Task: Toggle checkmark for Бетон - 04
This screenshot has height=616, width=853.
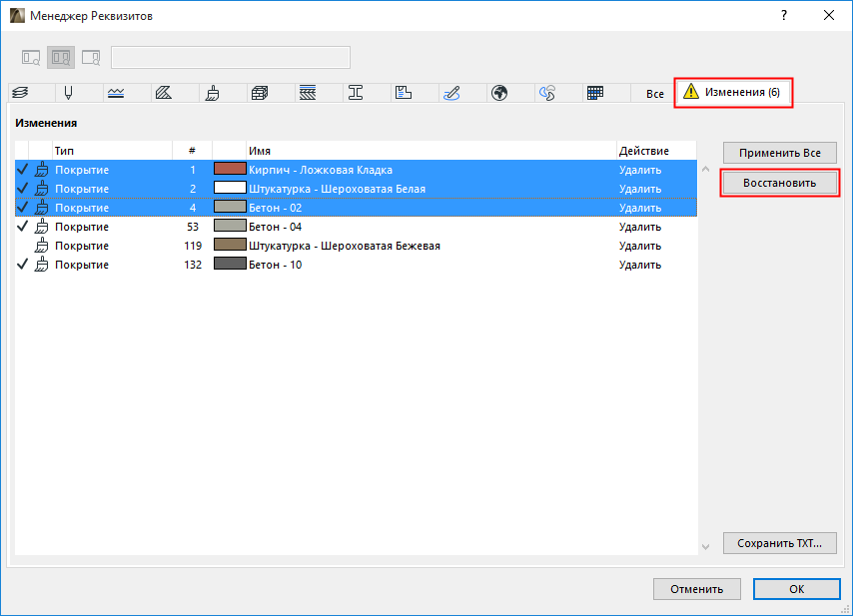Action: coord(22,227)
